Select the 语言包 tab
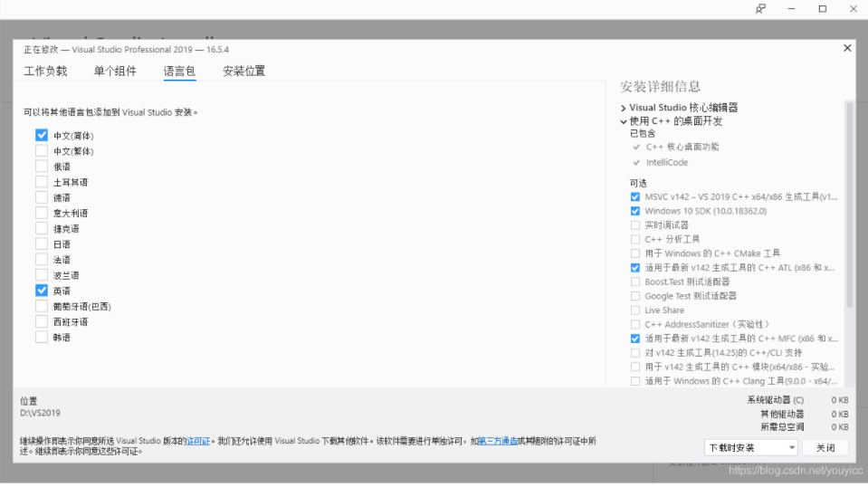This screenshot has width=868, height=487. (x=179, y=71)
